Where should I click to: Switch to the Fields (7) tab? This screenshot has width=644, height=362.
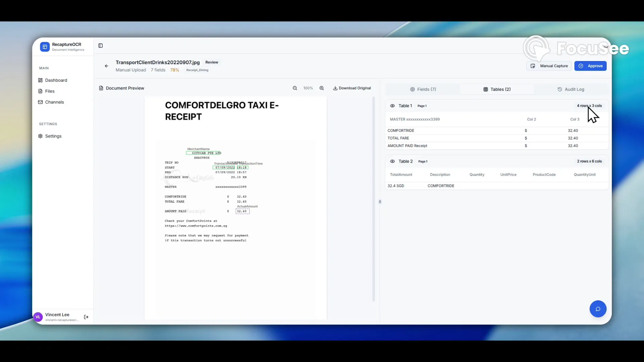(x=423, y=89)
